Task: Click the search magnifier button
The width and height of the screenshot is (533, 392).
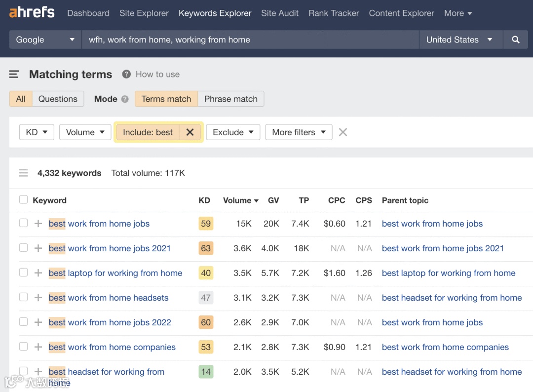Action: click(515, 39)
